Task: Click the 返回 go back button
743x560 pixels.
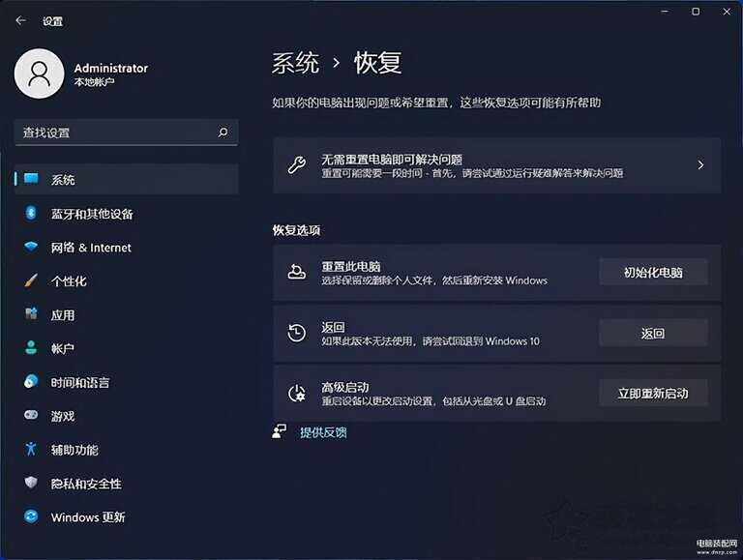Action: pyautogui.click(x=653, y=334)
